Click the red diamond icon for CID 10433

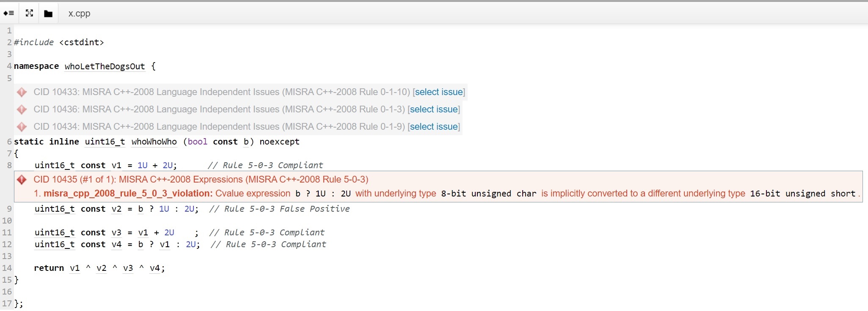22,92
